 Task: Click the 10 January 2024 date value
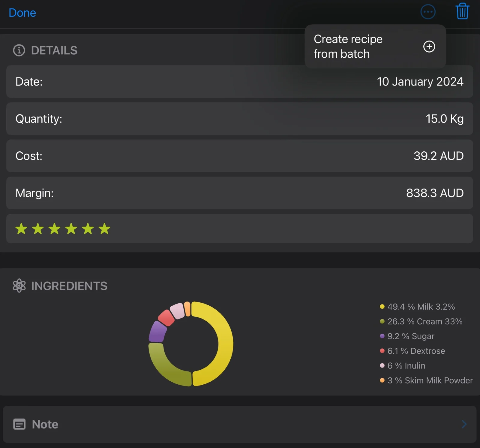(x=420, y=82)
